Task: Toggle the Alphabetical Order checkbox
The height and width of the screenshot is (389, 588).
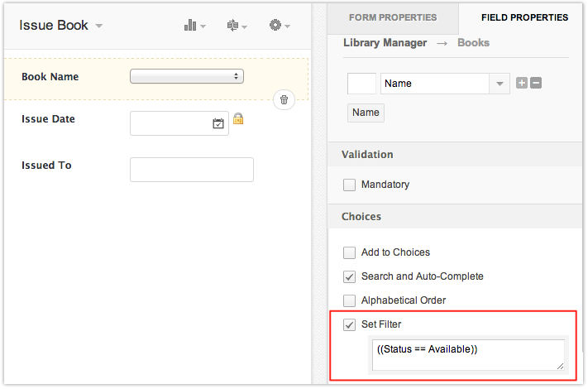Action: (x=350, y=300)
